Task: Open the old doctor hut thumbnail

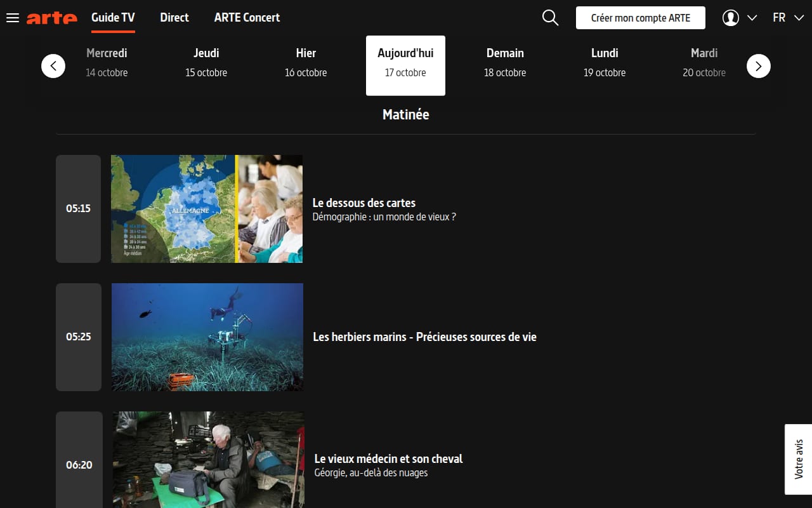Action: click(x=209, y=460)
